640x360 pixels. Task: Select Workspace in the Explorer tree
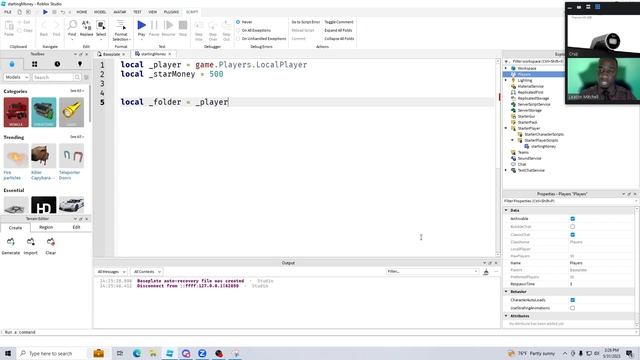[527, 68]
